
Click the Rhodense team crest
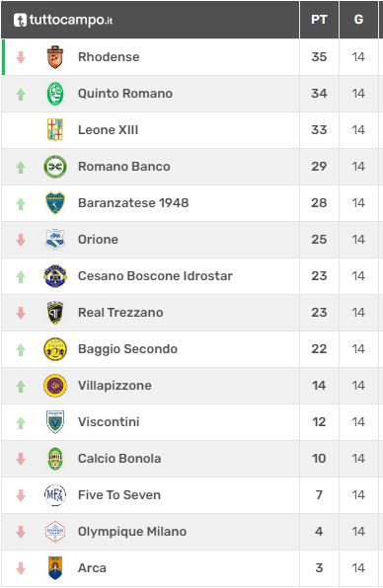[x=55, y=57]
